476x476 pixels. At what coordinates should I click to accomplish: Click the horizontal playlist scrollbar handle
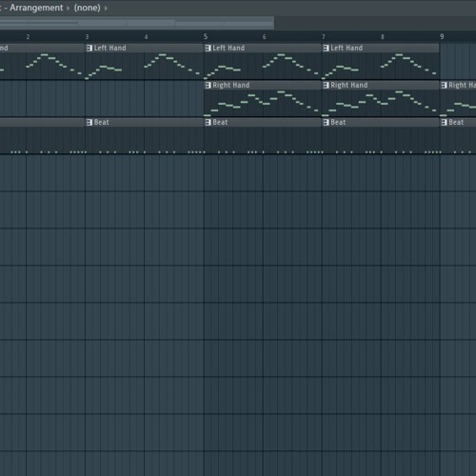[x=137, y=23]
